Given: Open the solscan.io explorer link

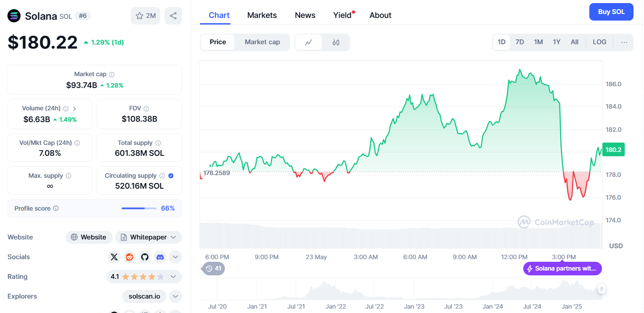Looking at the screenshot, I should (144, 296).
